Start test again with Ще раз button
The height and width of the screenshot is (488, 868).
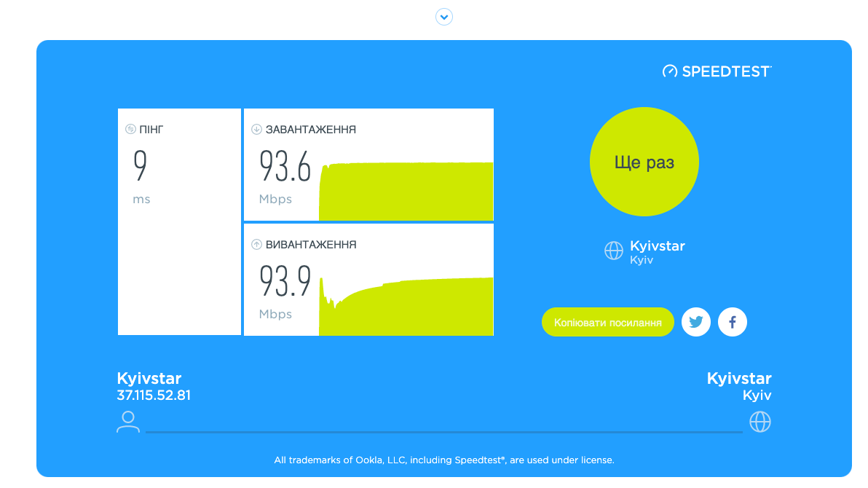point(644,162)
